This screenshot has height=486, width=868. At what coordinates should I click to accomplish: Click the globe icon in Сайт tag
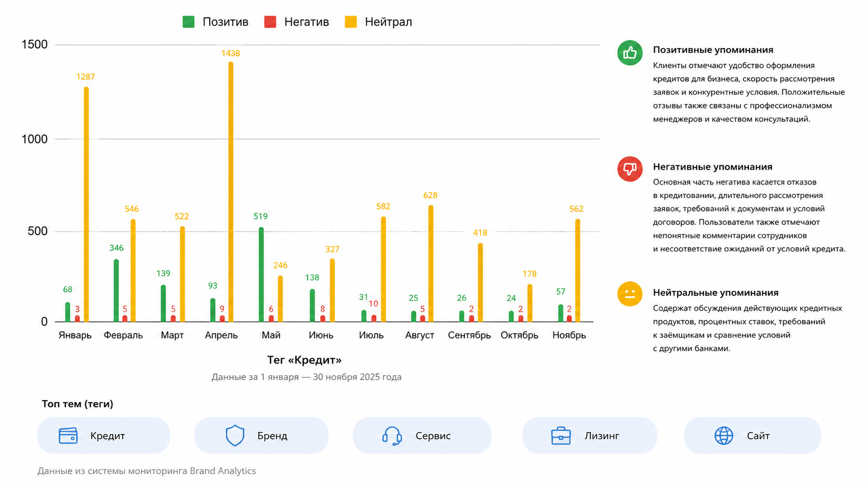coord(724,436)
